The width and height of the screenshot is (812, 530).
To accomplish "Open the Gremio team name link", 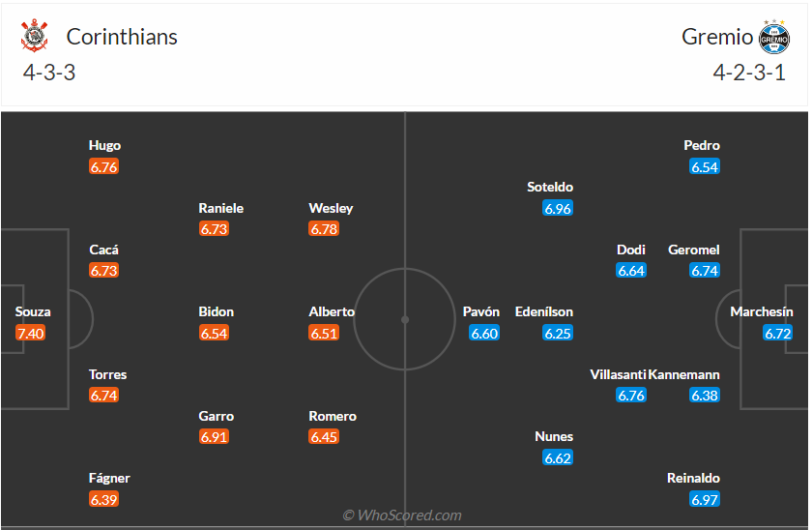I will tap(717, 37).
